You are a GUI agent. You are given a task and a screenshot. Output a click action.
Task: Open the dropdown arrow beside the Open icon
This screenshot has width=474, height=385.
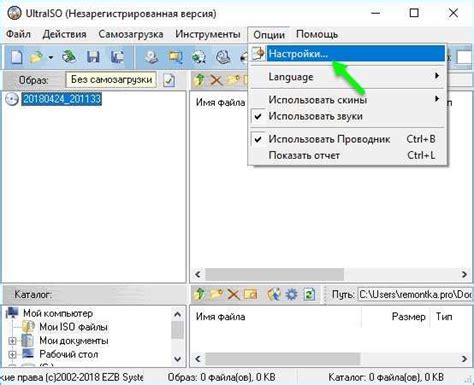tap(51, 58)
